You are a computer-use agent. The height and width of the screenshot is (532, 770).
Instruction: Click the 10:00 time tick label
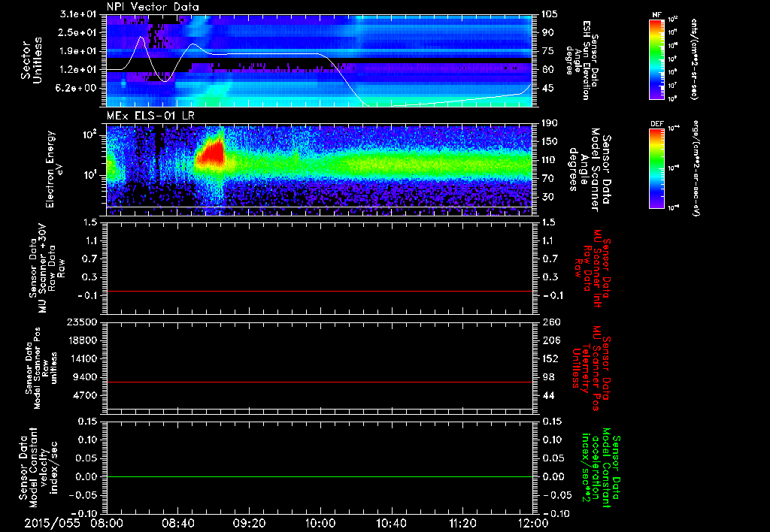click(320, 523)
